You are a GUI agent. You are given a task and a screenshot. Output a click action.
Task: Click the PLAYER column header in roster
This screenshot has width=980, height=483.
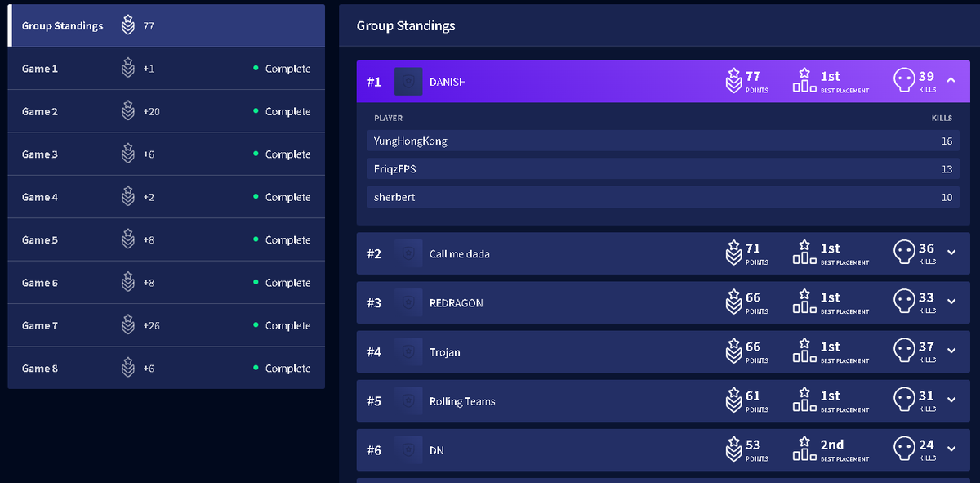click(x=388, y=118)
